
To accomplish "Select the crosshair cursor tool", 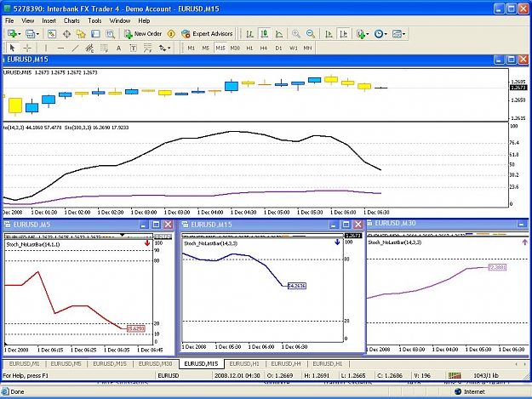I will click(x=27, y=48).
